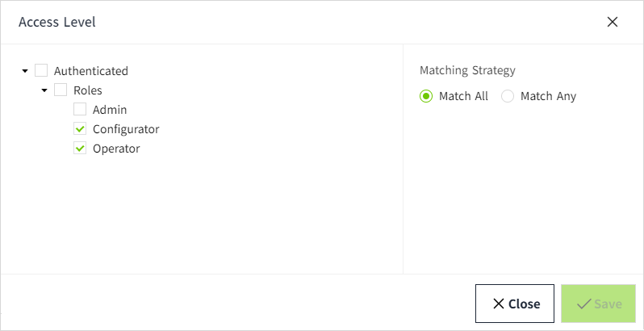This screenshot has width=644, height=331.
Task: Click the Roles tree label
Action: pos(88,90)
